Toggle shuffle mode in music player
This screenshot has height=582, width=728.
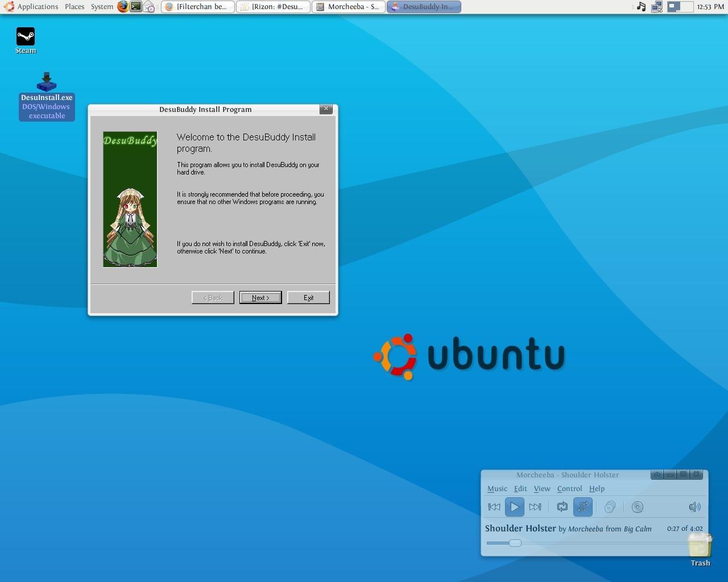(x=583, y=507)
